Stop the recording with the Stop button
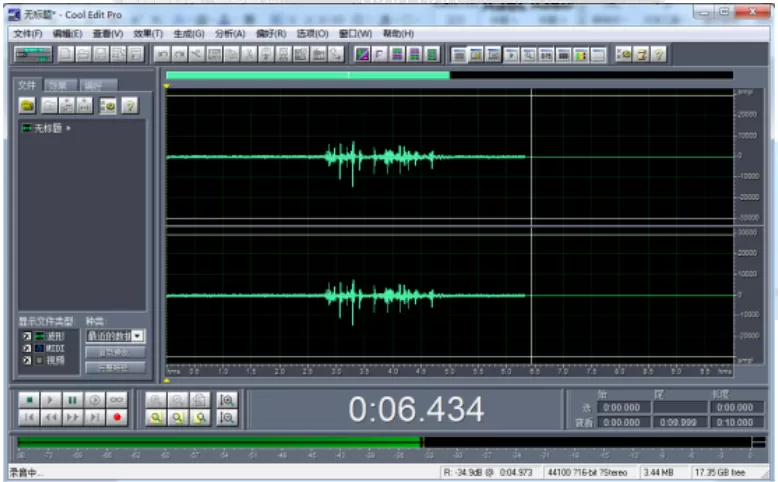 29,400
